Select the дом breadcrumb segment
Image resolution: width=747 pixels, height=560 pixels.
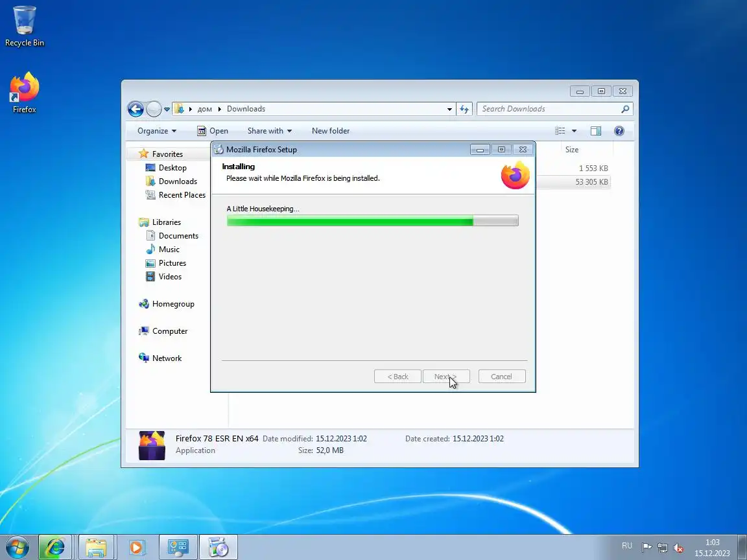204,109
